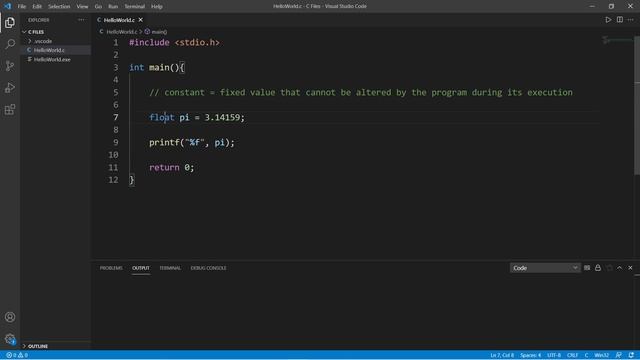Close the bottom panel
Viewport: 640px width, 360px height.
pos(630,268)
